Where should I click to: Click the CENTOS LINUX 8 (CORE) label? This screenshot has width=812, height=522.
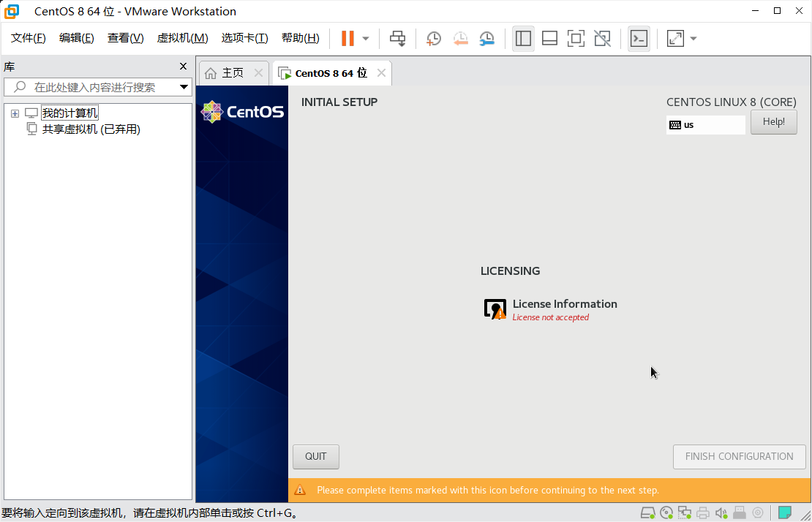pyautogui.click(x=732, y=102)
